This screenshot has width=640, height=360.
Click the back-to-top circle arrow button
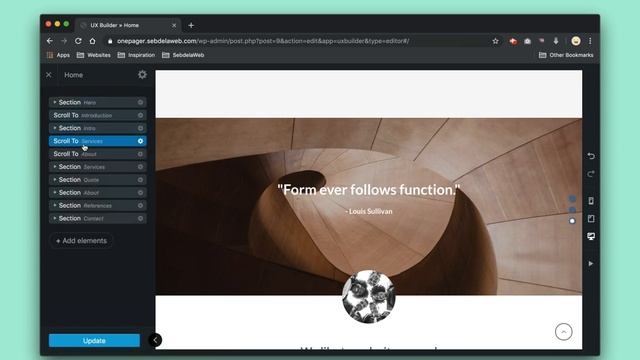pos(564,332)
